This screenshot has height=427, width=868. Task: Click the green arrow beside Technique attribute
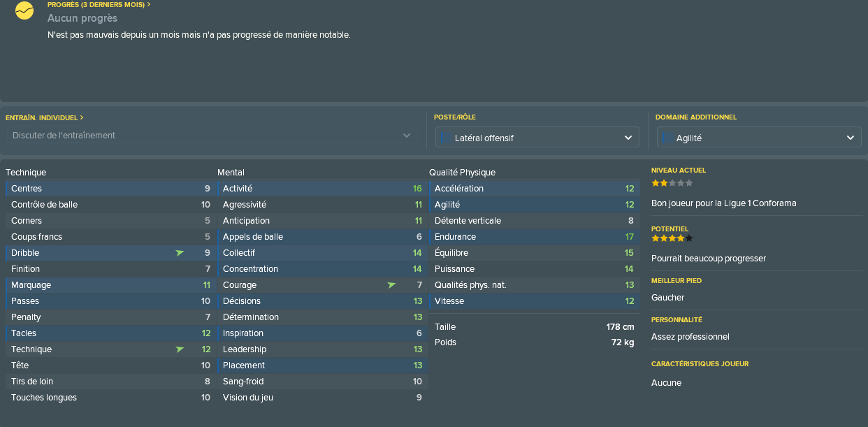point(180,349)
